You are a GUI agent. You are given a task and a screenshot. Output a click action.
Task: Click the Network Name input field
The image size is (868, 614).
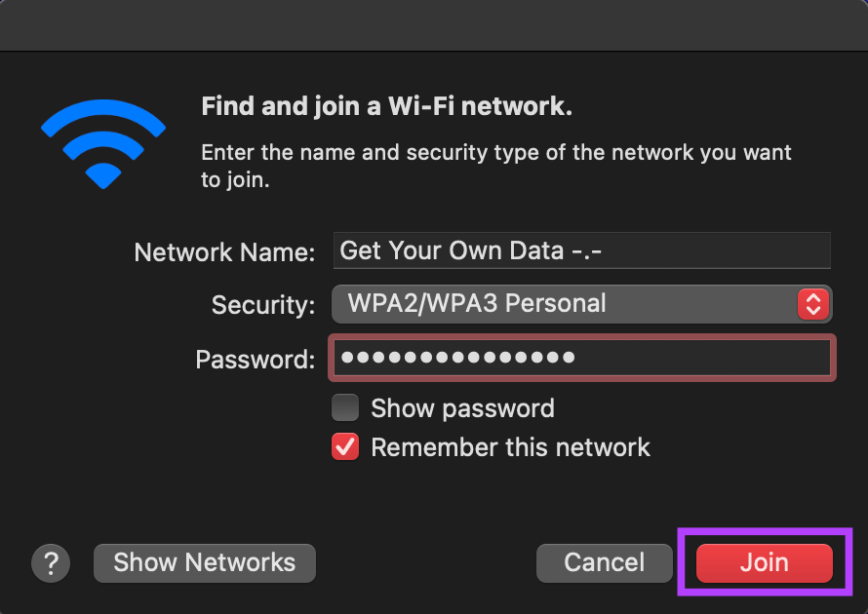581,250
